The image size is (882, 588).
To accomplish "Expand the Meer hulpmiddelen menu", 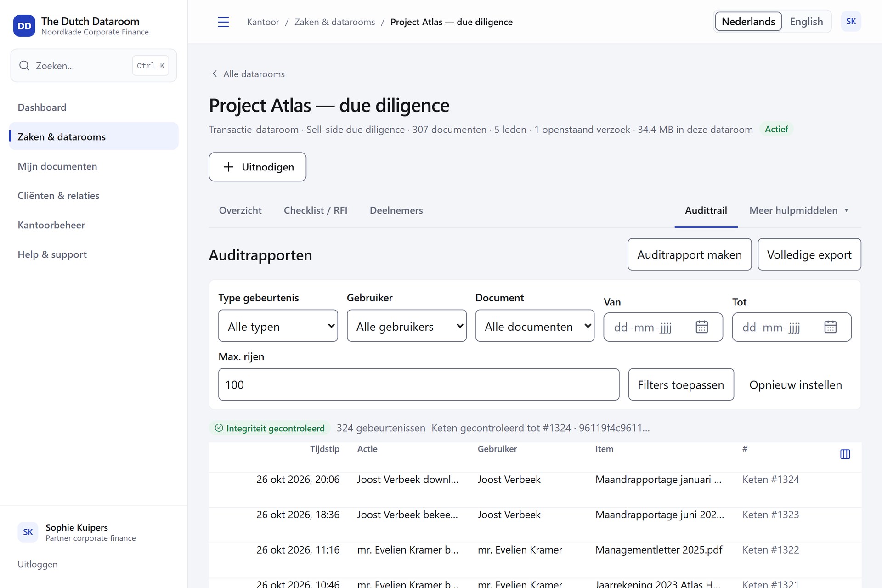I will [799, 210].
